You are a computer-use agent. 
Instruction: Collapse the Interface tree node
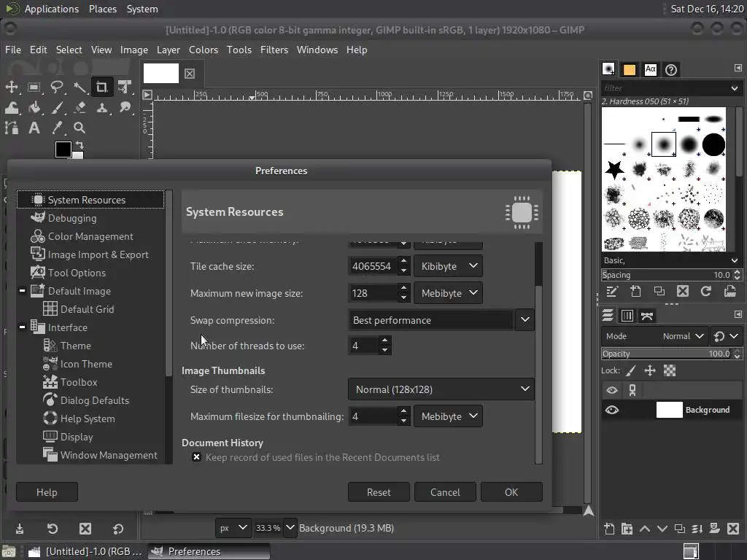22,327
